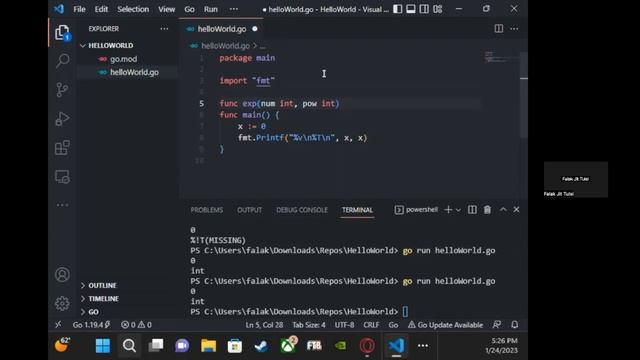Kill the terminal with trash icon

point(487,210)
